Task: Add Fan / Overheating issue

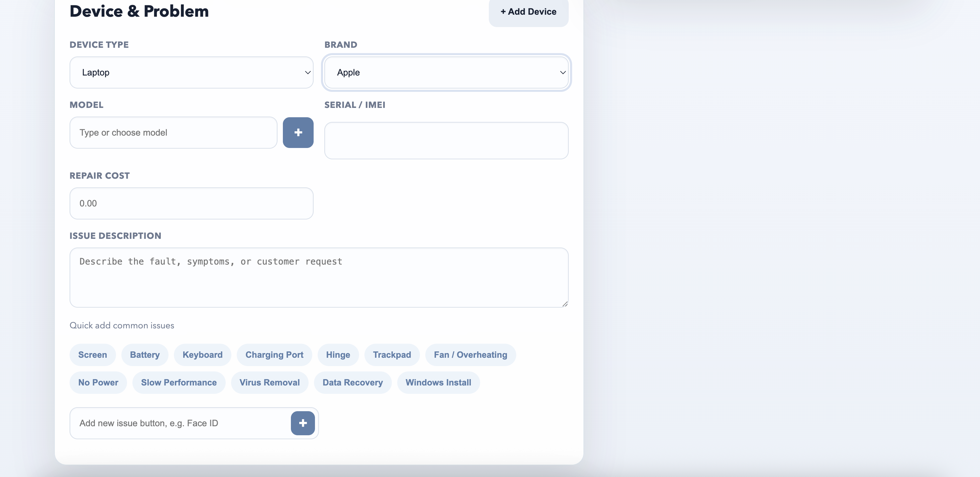Action: (470, 354)
